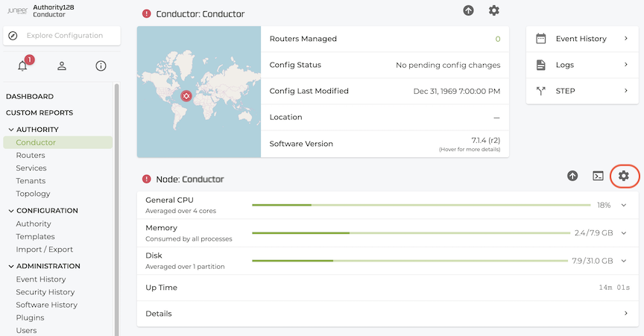The width and height of the screenshot is (644, 336).
Task: Click the Explore Configuration search field
Action: (62, 36)
